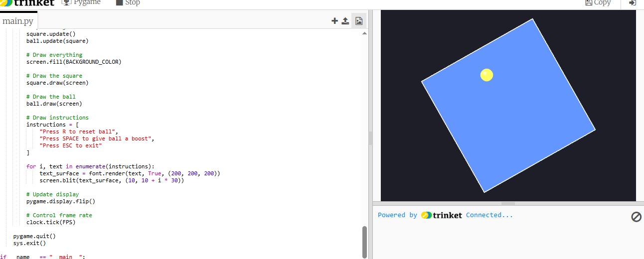Open the image library icon
This screenshot has height=259, width=644.
pos(358,21)
